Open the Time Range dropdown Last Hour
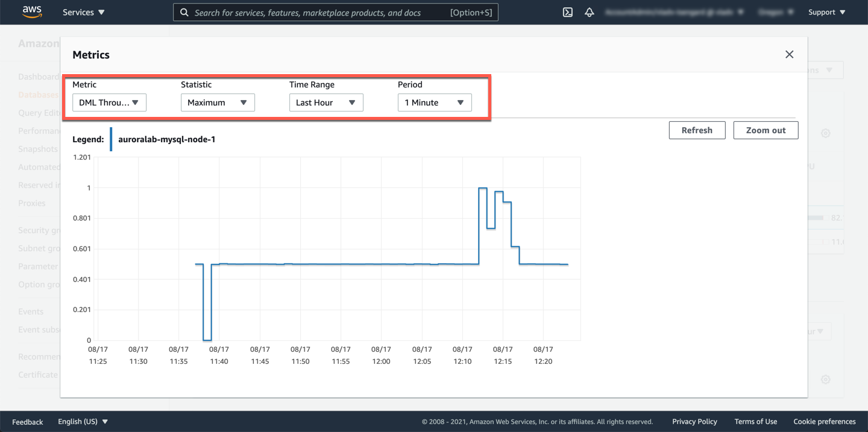 [x=326, y=102]
